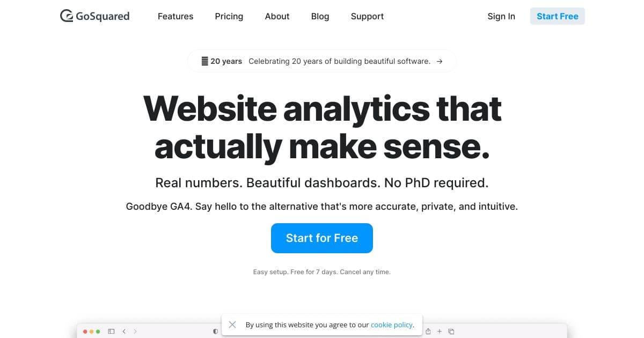Screen dimensions: 644x338
Task: Open a new tab via the plus icon
Action: click(439, 331)
